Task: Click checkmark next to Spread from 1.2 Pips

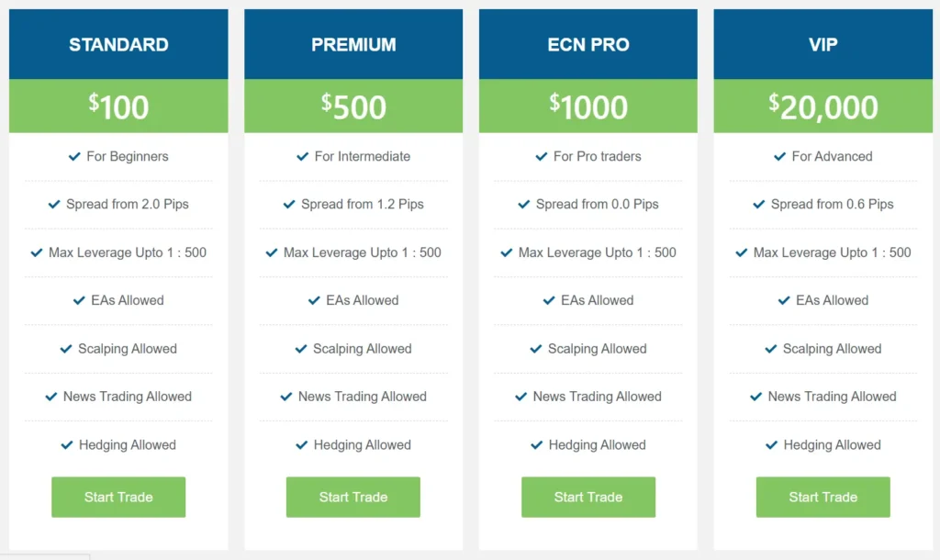Action: click(289, 205)
